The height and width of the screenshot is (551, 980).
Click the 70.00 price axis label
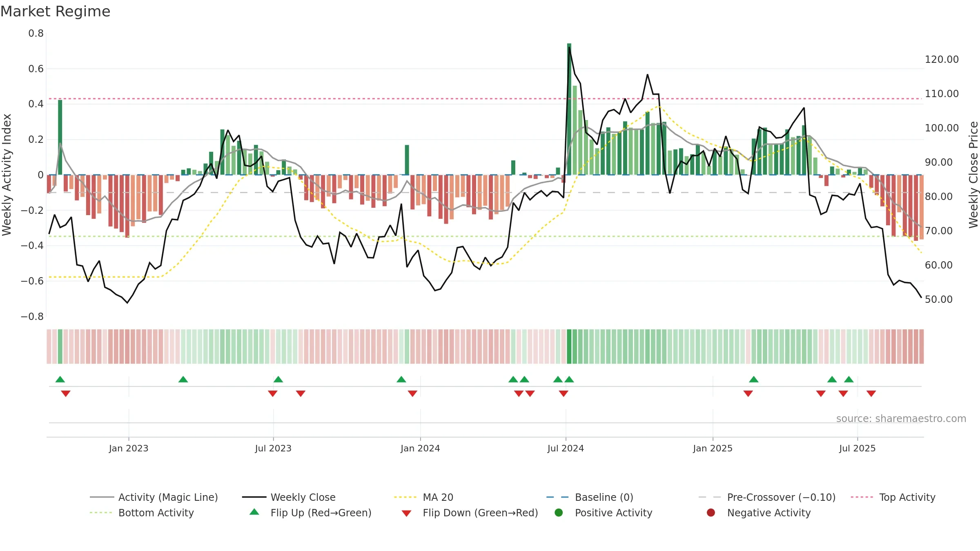(939, 231)
